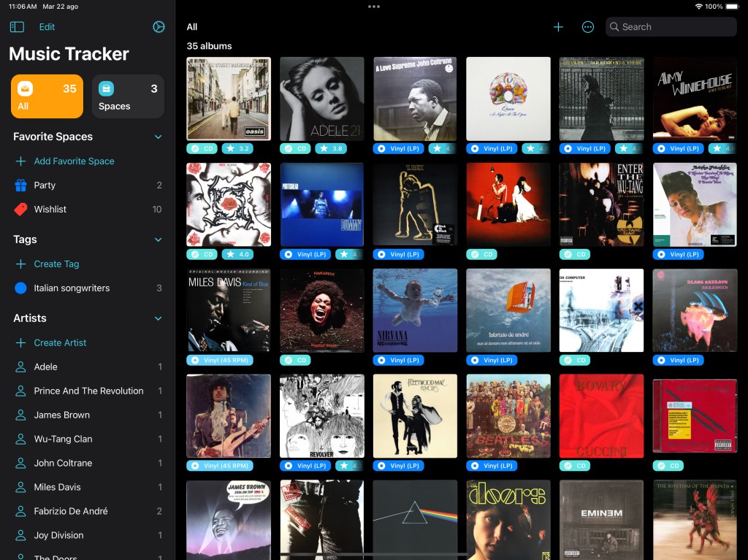This screenshot has height=560, width=748.
Task: Open the Amy Winehouse album cover
Action: [695, 99]
